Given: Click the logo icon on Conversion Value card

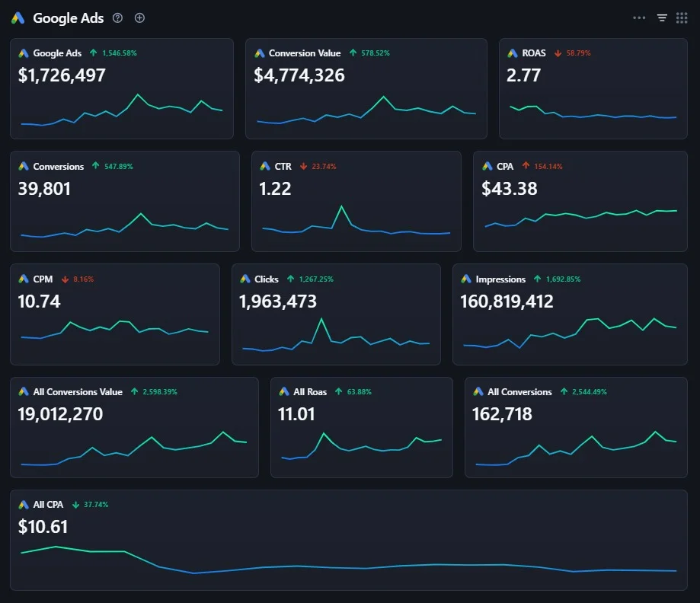Looking at the screenshot, I should (x=260, y=53).
